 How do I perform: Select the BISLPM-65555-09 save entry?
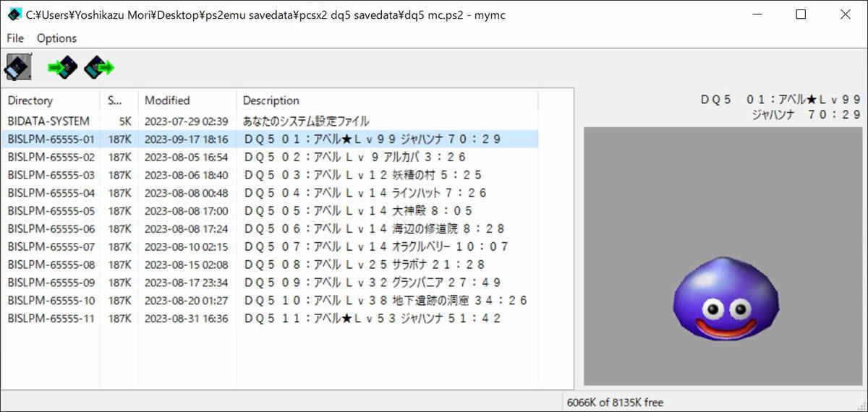tap(270, 283)
